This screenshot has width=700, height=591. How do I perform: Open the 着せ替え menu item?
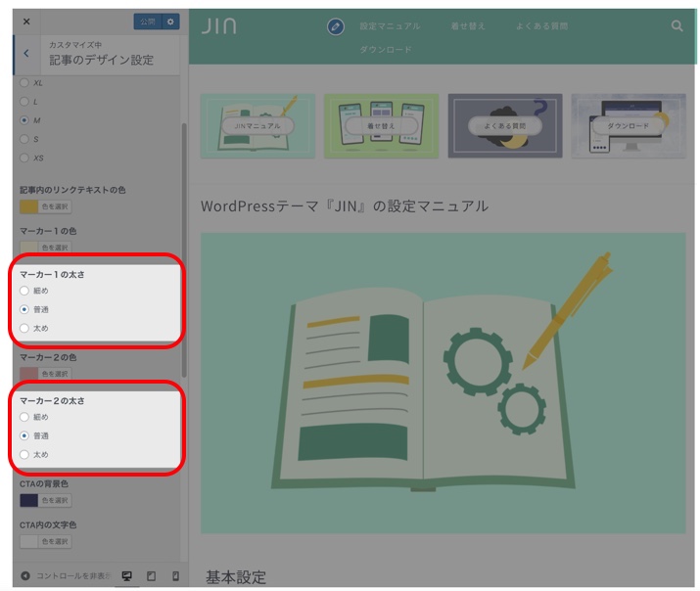click(467, 25)
